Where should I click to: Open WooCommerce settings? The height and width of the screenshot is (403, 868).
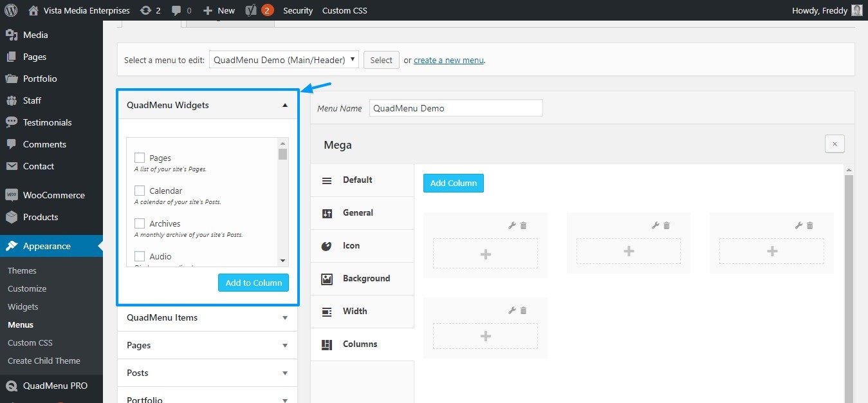(51, 195)
